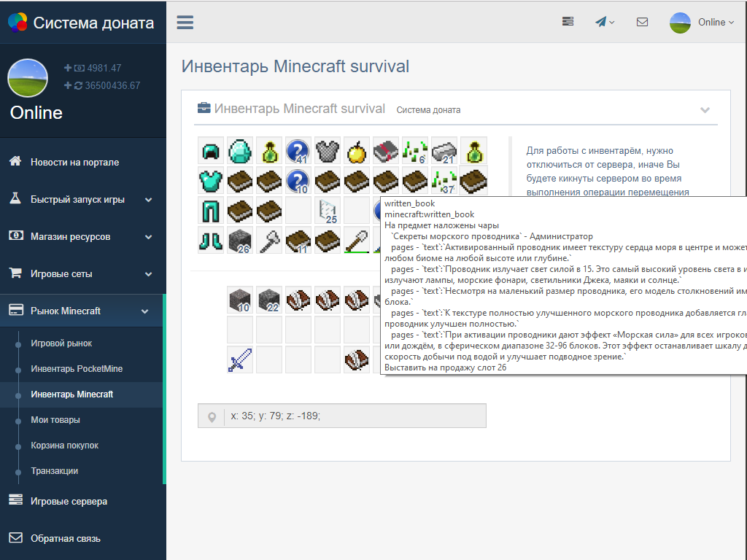The width and height of the screenshot is (747, 560).
Task: Select the glass pane stack of 25
Action: click(x=328, y=211)
